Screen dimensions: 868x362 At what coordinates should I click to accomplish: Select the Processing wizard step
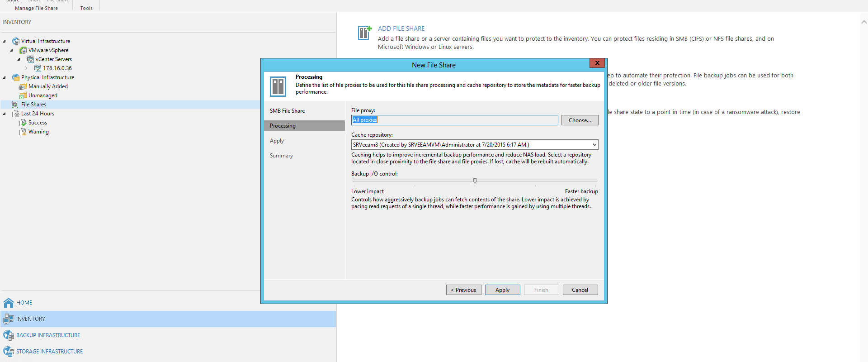pos(304,126)
